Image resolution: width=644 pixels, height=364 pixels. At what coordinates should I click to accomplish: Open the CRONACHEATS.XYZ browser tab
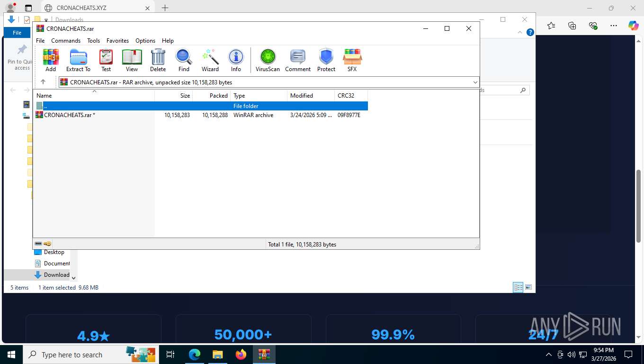98,8
